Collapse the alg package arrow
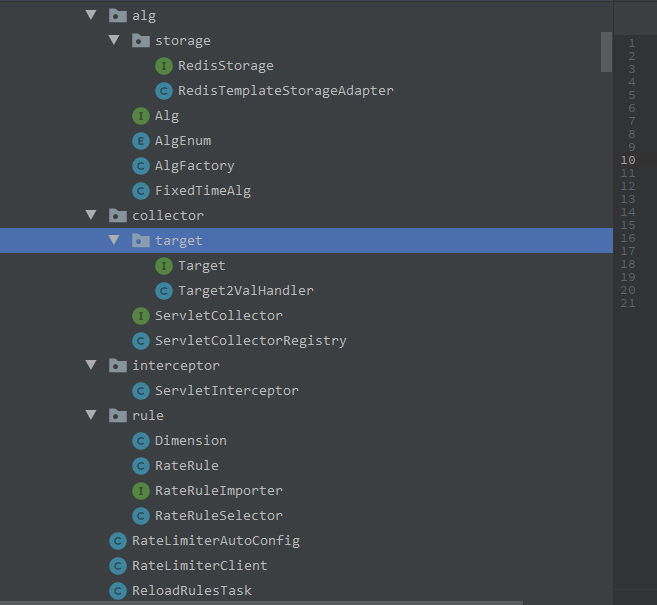Image resolution: width=657 pixels, height=605 pixels. click(x=91, y=15)
